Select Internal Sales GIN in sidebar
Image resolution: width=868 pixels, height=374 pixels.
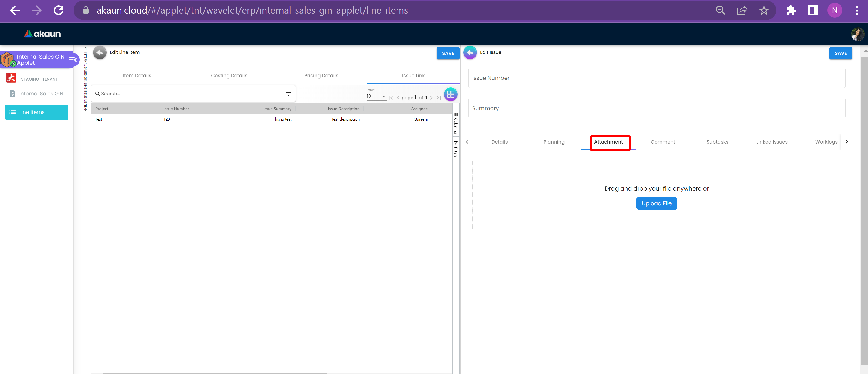coord(41,94)
